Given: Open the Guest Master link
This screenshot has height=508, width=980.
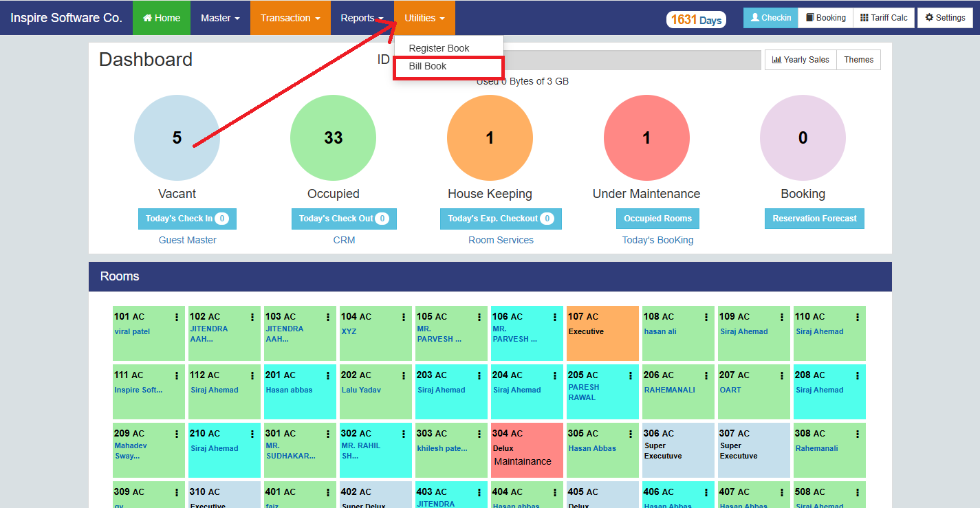Looking at the screenshot, I should pyautogui.click(x=187, y=240).
